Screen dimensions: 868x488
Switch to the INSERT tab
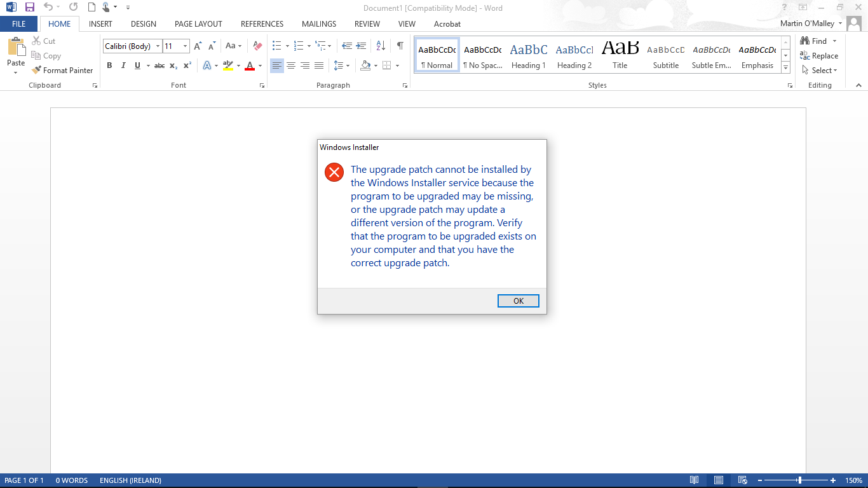[x=100, y=24]
